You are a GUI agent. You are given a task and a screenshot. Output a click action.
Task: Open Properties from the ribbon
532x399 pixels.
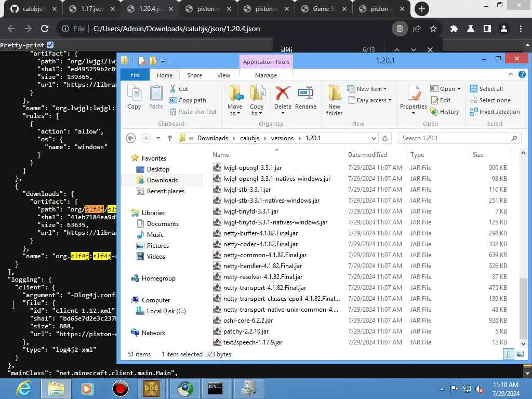[413, 100]
